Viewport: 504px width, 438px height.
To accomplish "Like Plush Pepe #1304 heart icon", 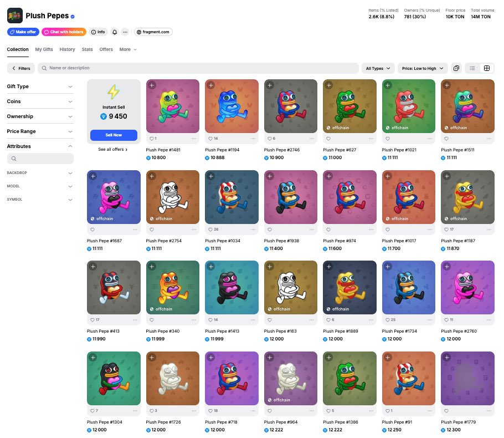I will click(92, 411).
